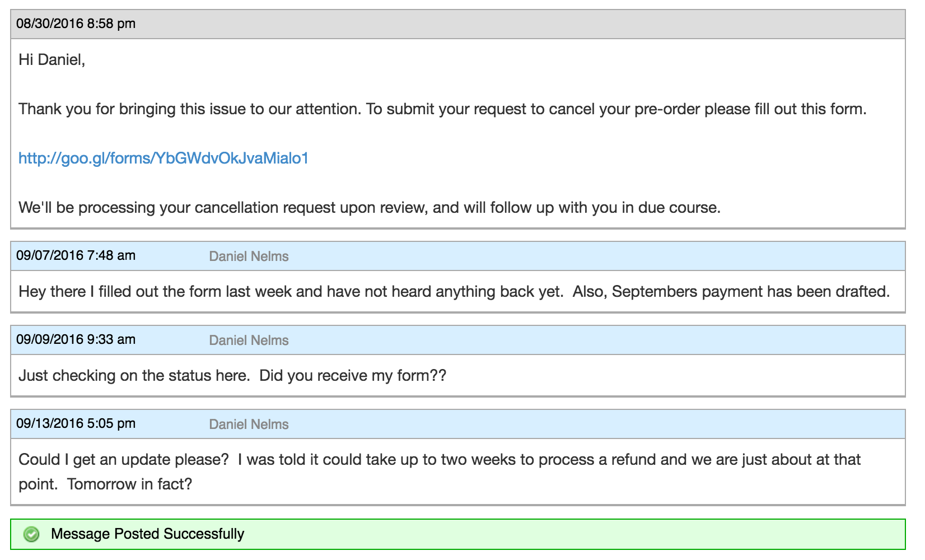
Task: Click the 09/07/2016 7:48 am timestamp
Action: click(x=76, y=255)
